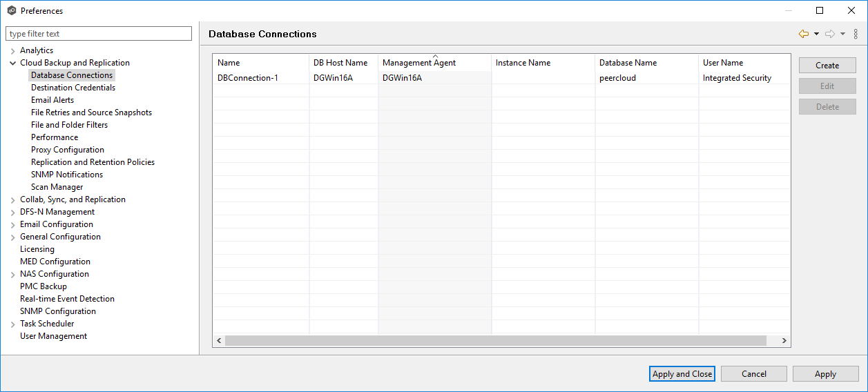868x392 pixels.
Task: Expand the Analytics tree node
Action: [x=13, y=50]
